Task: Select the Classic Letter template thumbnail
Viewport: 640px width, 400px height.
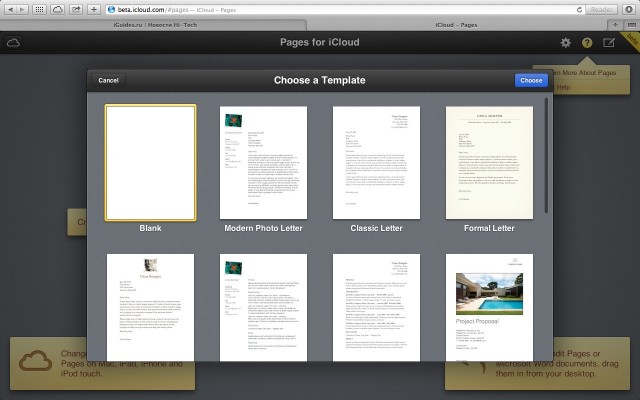Action: pyautogui.click(x=376, y=162)
